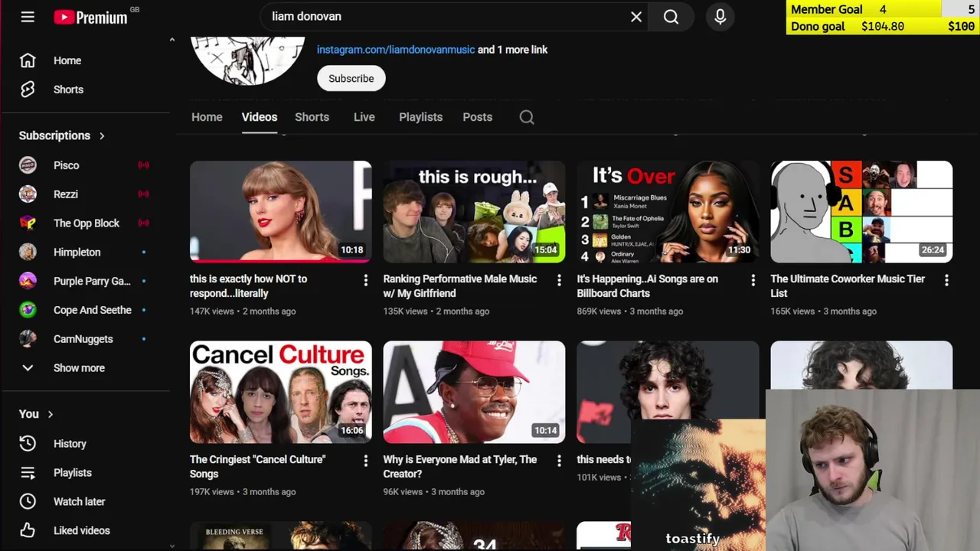The height and width of the screenshot is (551, 980).
Task: Click Cope And Seethe channel avatar
Action: (28, 310)
